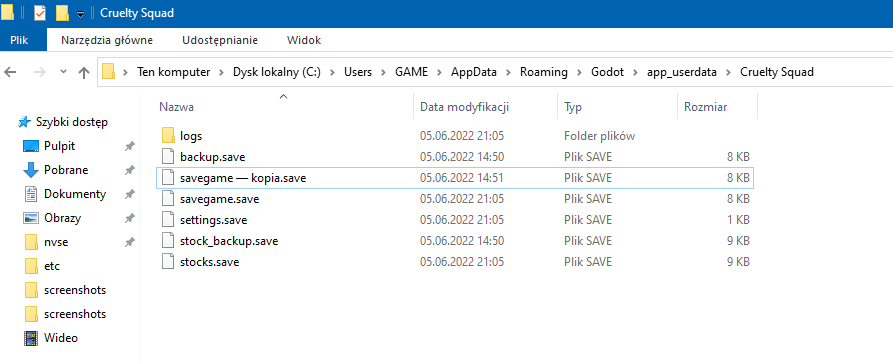Open the Wideo library icon in sidebar
Image resolution: width=893 pixels, height=362 pixels.
pos(31,338)
